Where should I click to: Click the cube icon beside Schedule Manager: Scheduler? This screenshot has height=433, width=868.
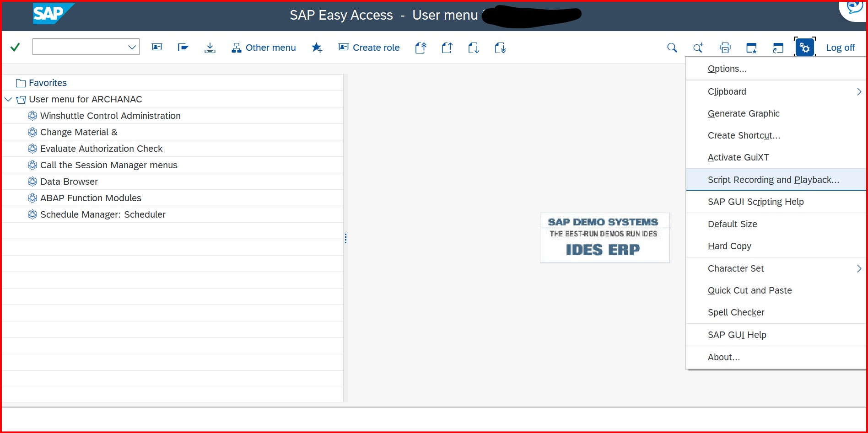[x=32, y=214]
